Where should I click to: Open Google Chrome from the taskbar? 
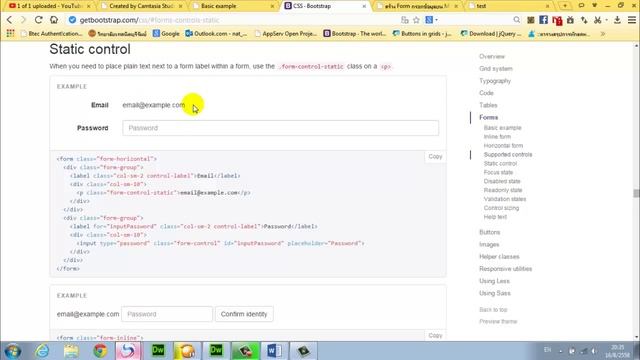coord(100,351)
